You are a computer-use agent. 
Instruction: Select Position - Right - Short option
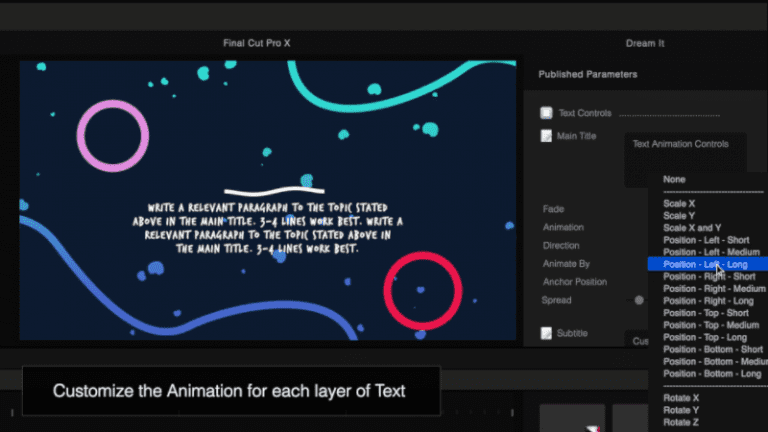(x=709, y=276)
